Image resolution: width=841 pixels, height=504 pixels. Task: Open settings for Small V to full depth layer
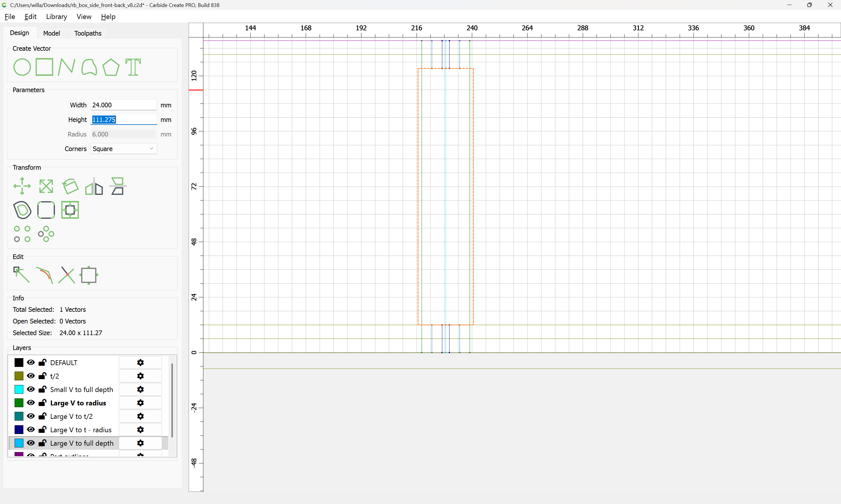click(x=140, y=389)
